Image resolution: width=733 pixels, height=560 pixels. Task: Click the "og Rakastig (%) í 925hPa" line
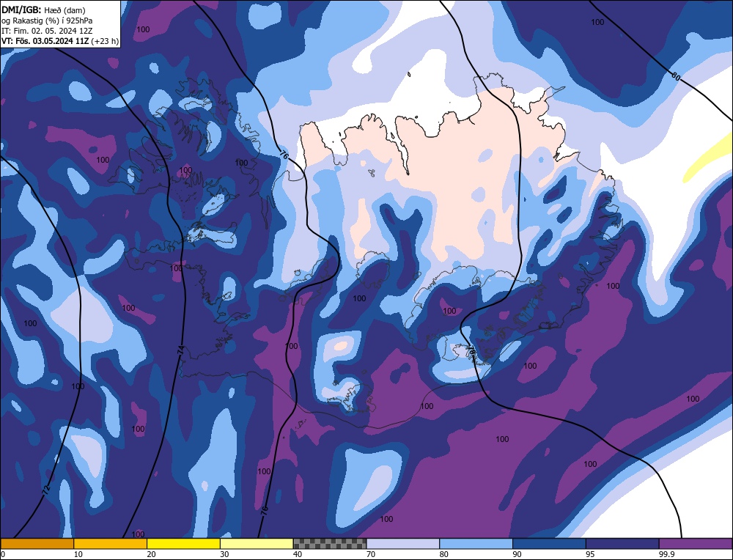(47, 21)
